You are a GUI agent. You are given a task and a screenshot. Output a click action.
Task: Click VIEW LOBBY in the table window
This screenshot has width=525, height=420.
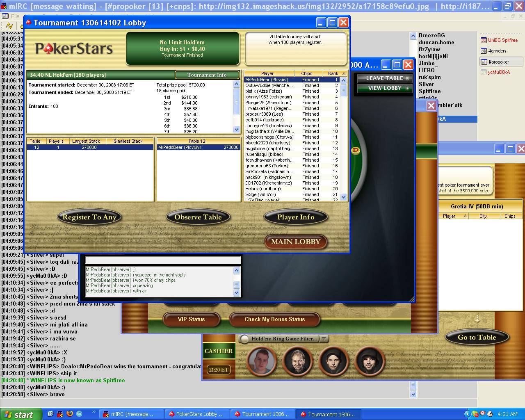385,88
